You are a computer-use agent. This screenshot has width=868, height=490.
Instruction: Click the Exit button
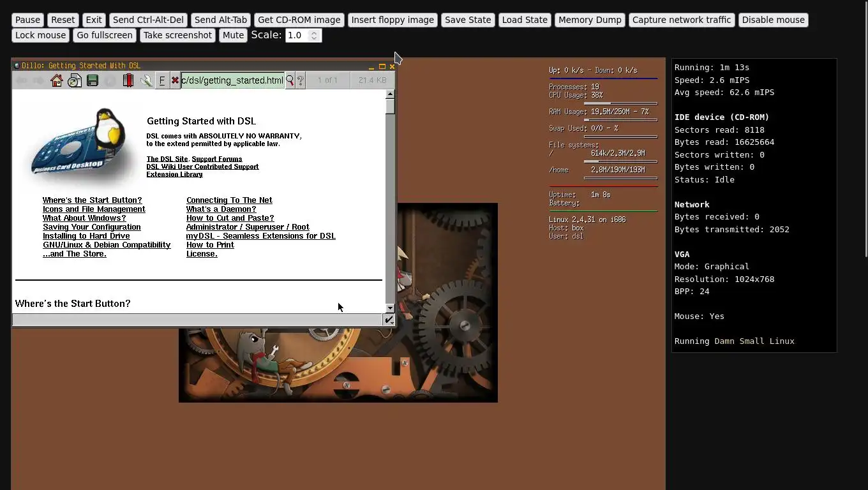(94, 20)
